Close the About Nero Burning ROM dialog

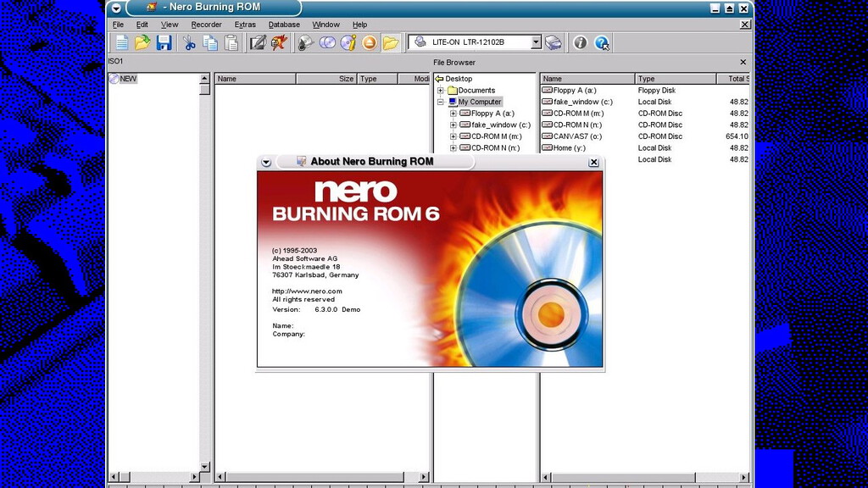[x=593, y=162]
